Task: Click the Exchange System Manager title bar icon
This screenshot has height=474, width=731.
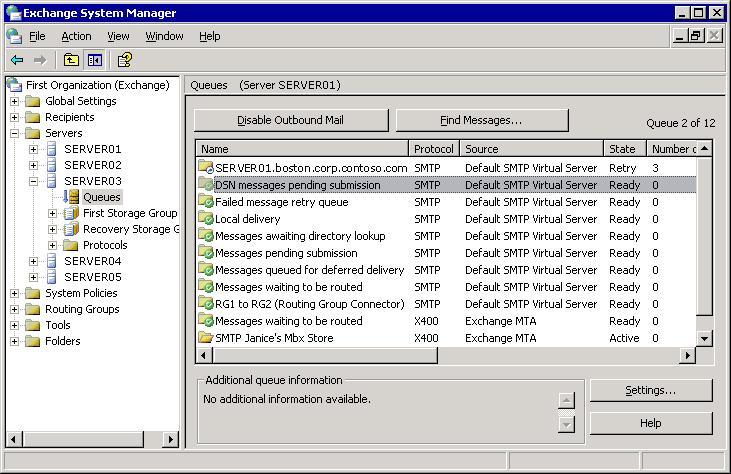Action: pos(14,13)
